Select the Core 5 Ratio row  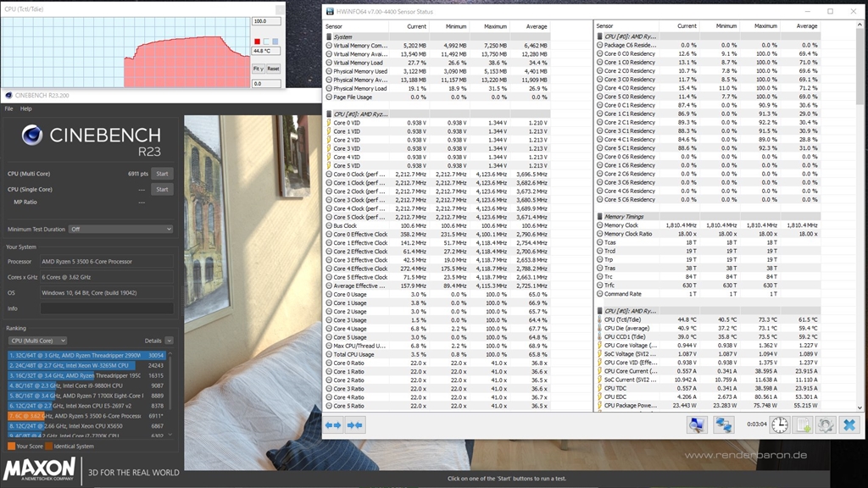coord(437,406)
